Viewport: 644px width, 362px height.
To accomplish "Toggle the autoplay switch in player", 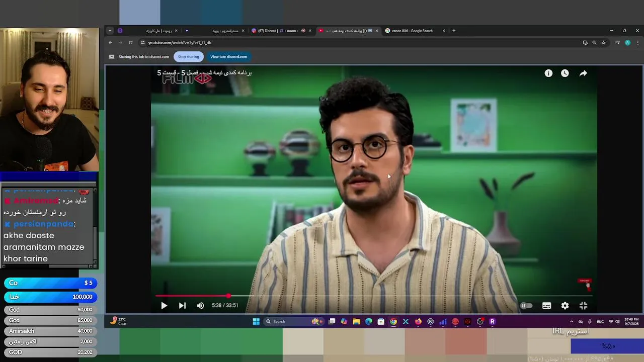I will (x=526, y=305).
